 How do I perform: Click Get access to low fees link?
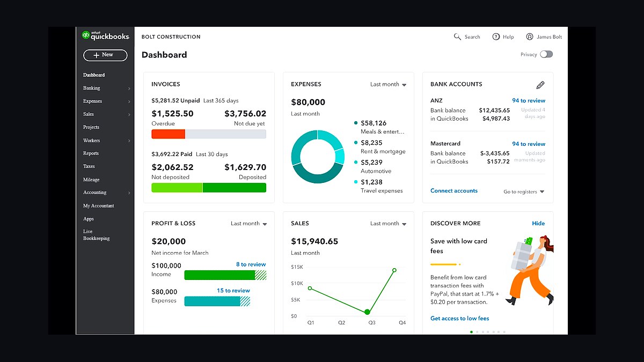pyautogui.click(x=460, y=319)
